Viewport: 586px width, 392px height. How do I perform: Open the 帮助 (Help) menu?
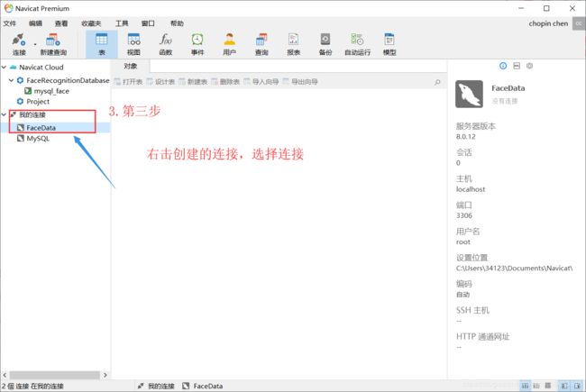click(x=177, y=23)
